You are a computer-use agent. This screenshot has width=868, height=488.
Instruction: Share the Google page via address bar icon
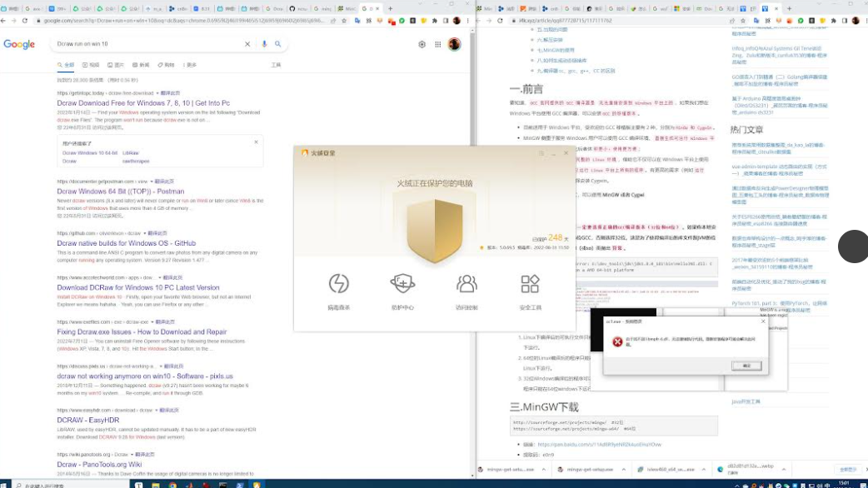pos(333,21)
